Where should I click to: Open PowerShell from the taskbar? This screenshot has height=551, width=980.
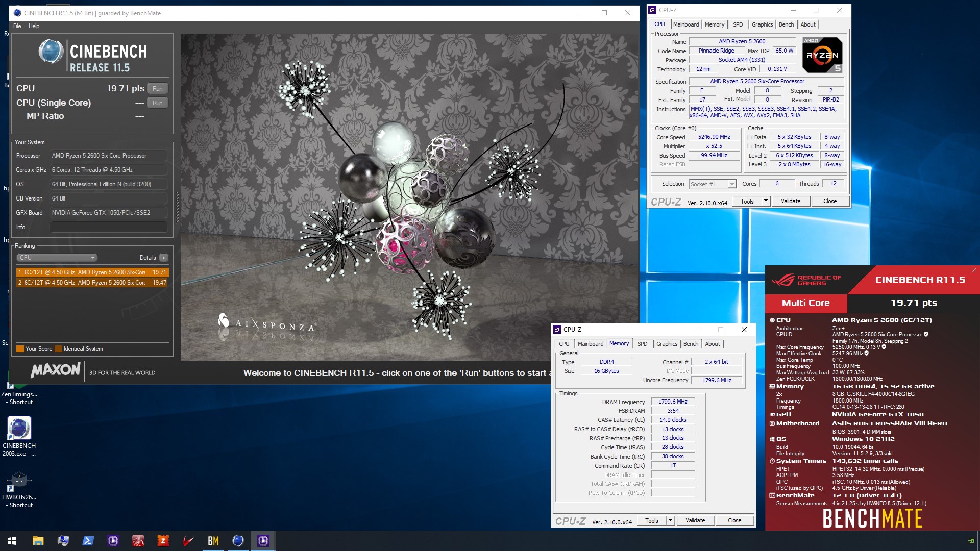click(x=88, y=541)
